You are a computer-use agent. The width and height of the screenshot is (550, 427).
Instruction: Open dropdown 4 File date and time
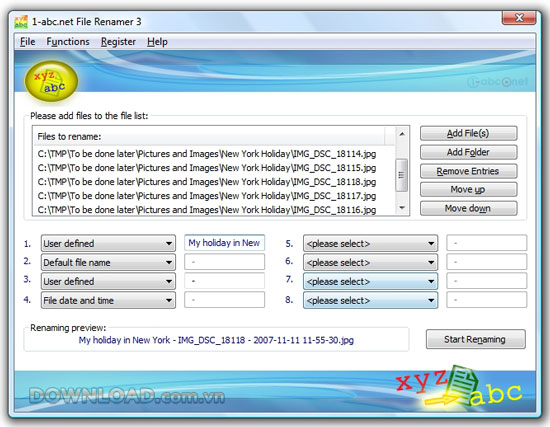(108, 300)
